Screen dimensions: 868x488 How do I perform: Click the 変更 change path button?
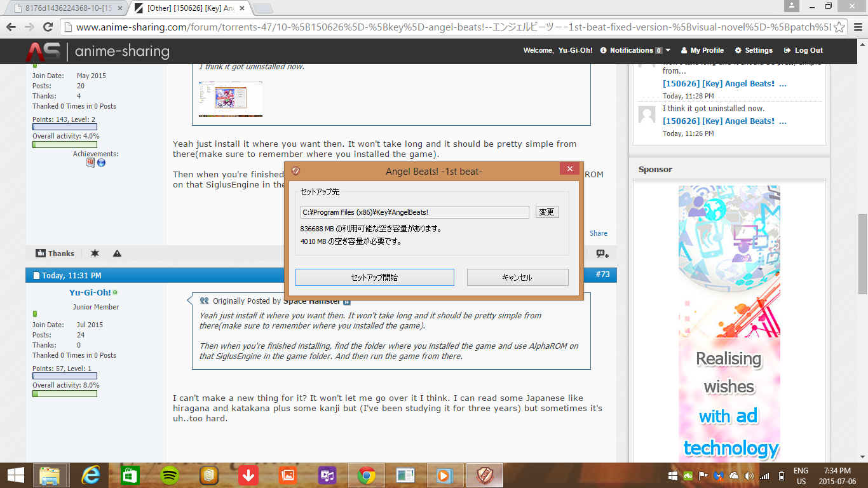tap(546, 212)
